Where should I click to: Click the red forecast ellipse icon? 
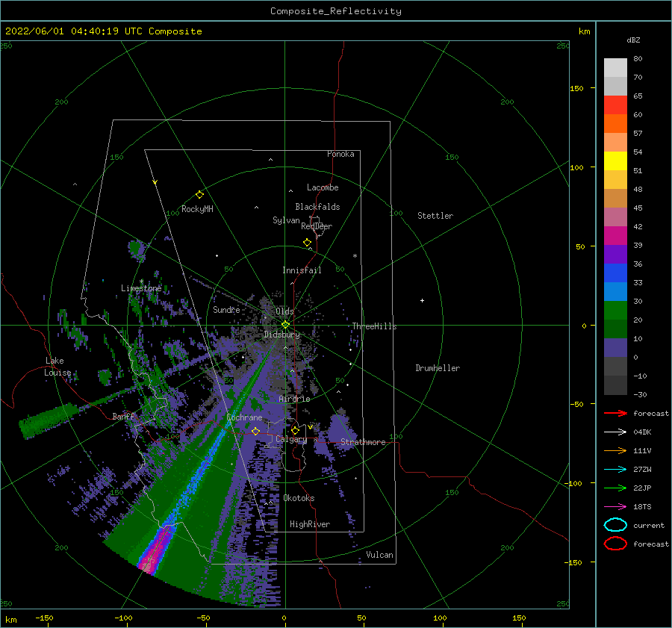pos(615,544)
